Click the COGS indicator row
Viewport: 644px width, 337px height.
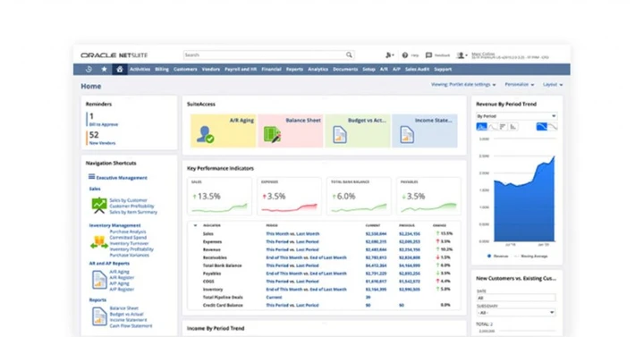324,282
